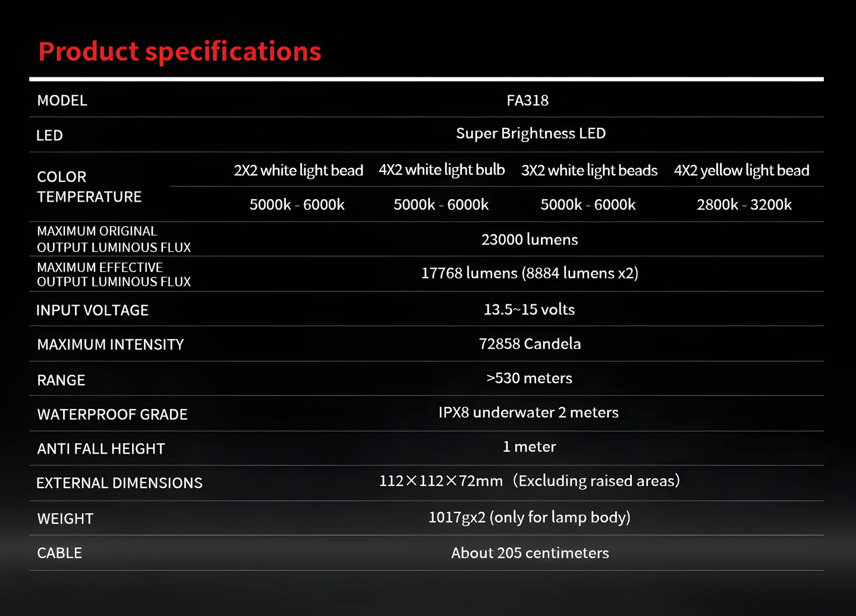Viewport: 856px width, 616px height.
Task: Click "4X2 yellow light bead" column header
Action: pos(741,171)
